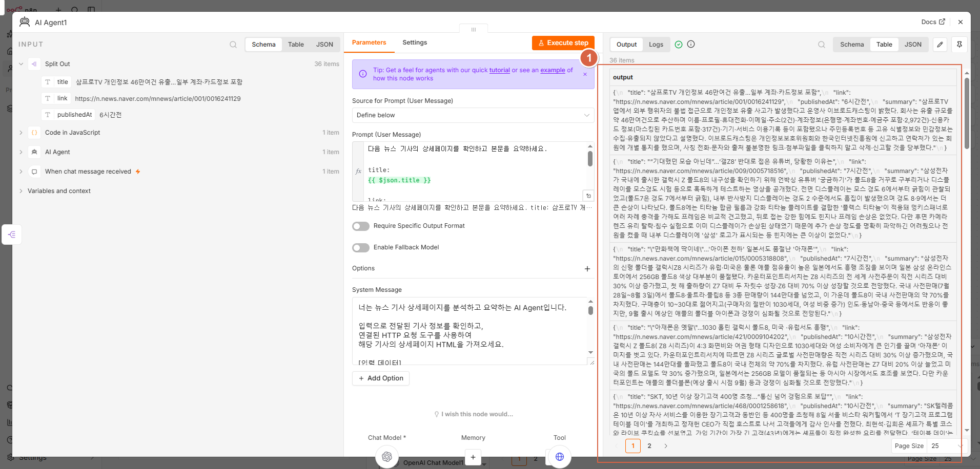This screenshot has width=980, height=469.
Task: Open the HTTP tool globe node icon
Action: point(560,457)
